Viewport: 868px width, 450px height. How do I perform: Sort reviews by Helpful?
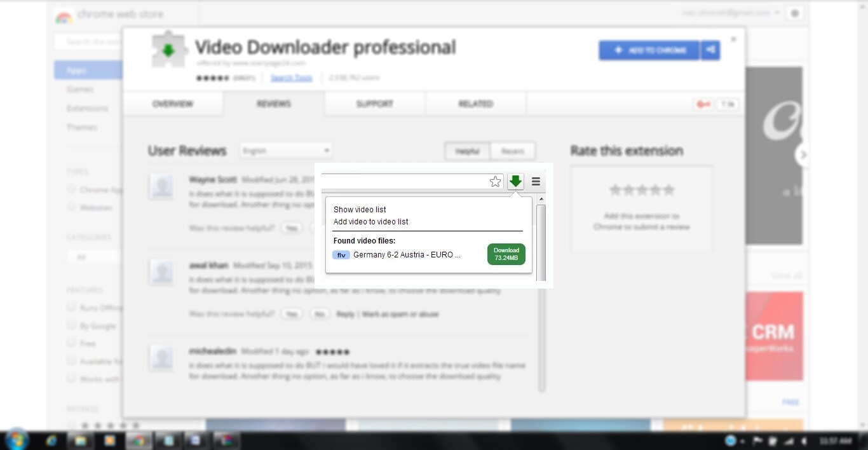pyautogui.click(x=467, y=151)
